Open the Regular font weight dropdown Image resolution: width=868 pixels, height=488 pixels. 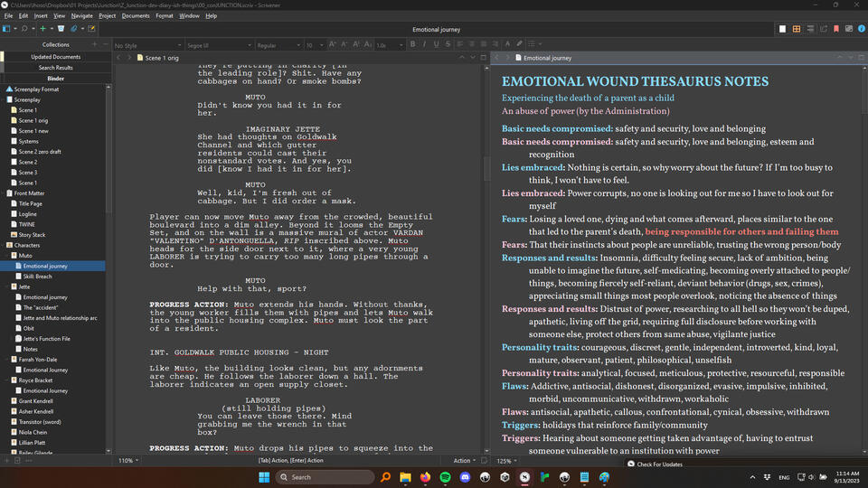tap(278, 45)
